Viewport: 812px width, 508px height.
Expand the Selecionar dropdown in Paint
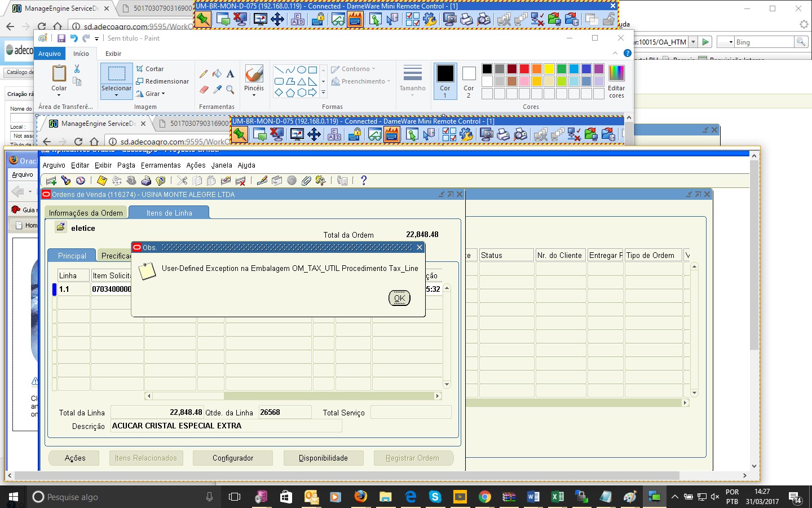(x=116, y=91)
